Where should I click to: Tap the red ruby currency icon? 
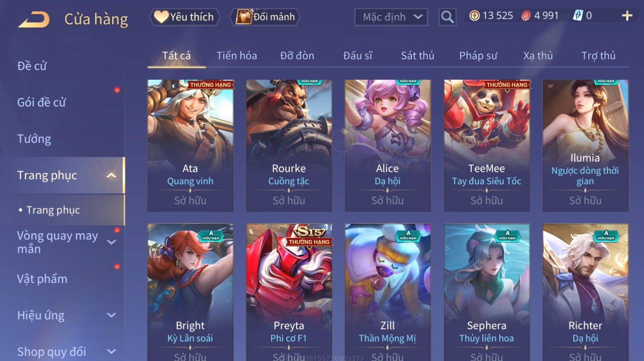[526, 16]
